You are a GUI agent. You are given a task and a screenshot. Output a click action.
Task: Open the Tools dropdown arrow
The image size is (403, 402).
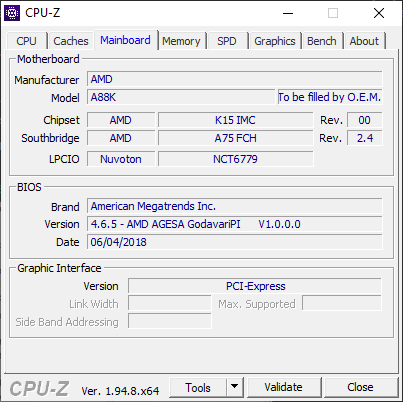[x=235, y=387]
